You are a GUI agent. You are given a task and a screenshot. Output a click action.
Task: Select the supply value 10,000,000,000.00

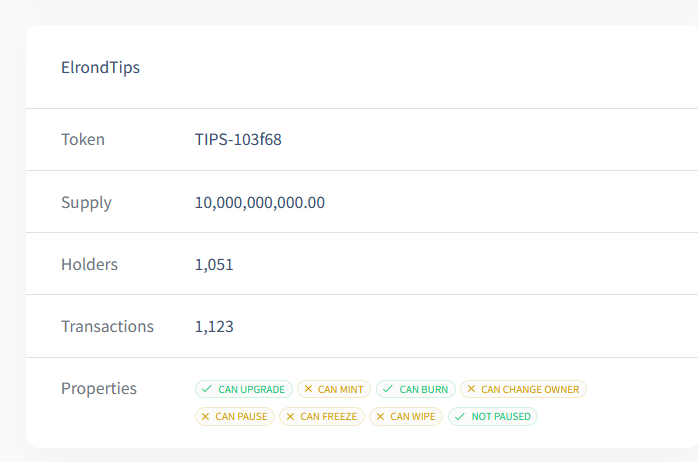pos(260,203)
